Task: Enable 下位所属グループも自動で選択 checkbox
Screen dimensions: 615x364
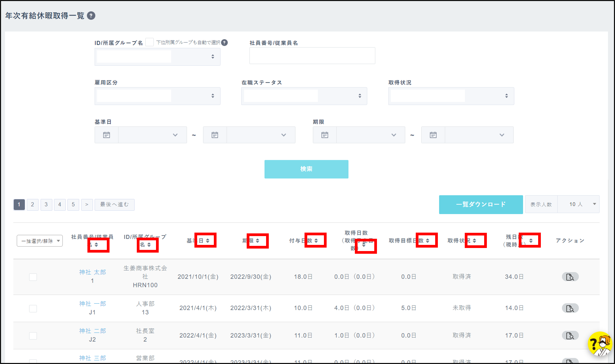Action: pyautogui.click(x=149, y=42)
